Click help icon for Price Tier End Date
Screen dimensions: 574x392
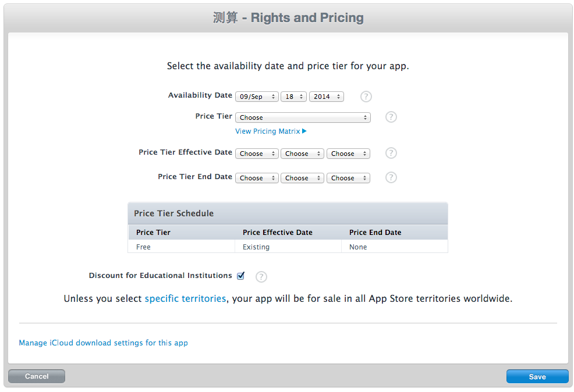point(391,177)
